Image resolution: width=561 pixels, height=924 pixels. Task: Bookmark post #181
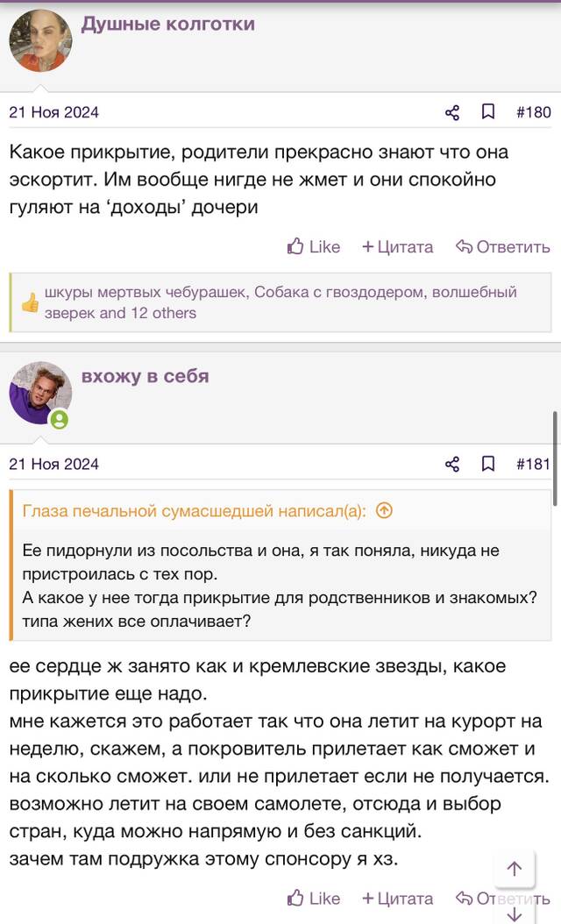coord(488,463)
